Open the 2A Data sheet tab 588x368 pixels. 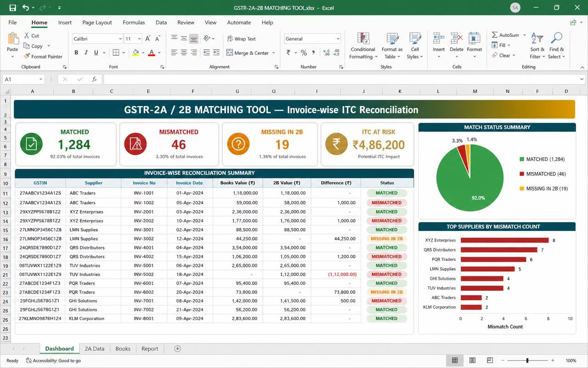pyautogui.click(x=95, y=349)
